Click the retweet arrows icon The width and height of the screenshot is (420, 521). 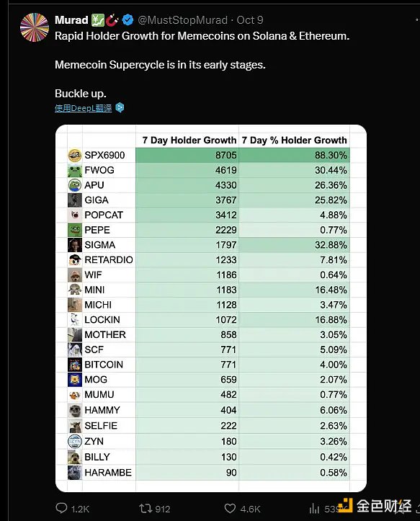pyautogui.click(x=145, y=508)
